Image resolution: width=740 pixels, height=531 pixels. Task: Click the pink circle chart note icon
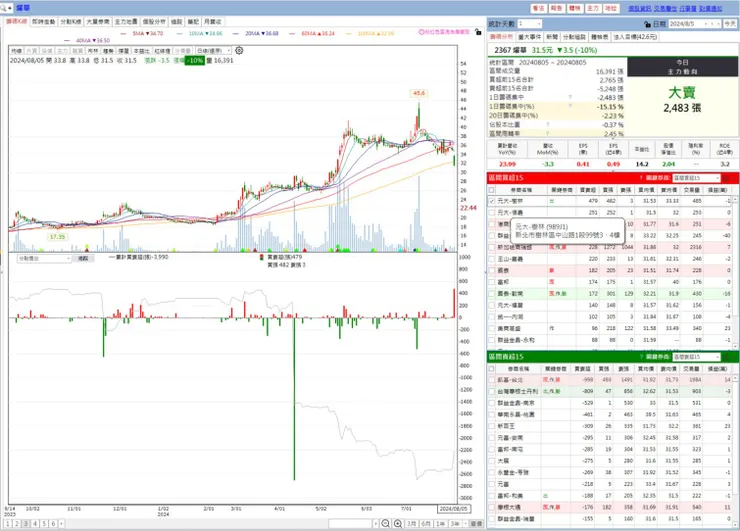coord(421,32)
